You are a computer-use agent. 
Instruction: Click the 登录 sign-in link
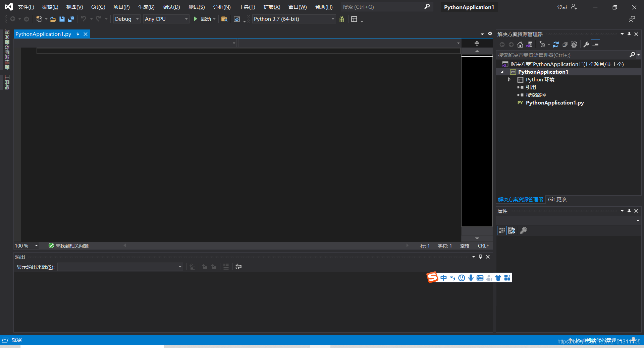point(562,7)
